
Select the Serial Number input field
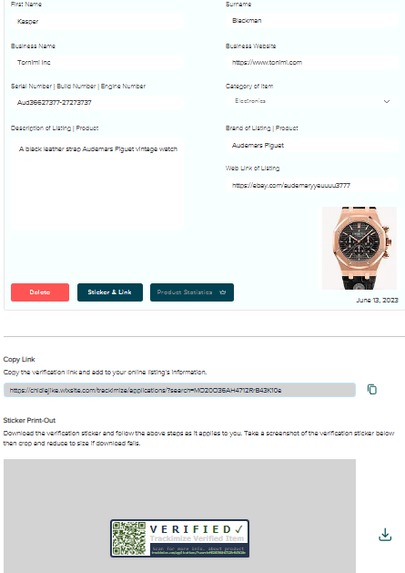click(x=97, y=103)
